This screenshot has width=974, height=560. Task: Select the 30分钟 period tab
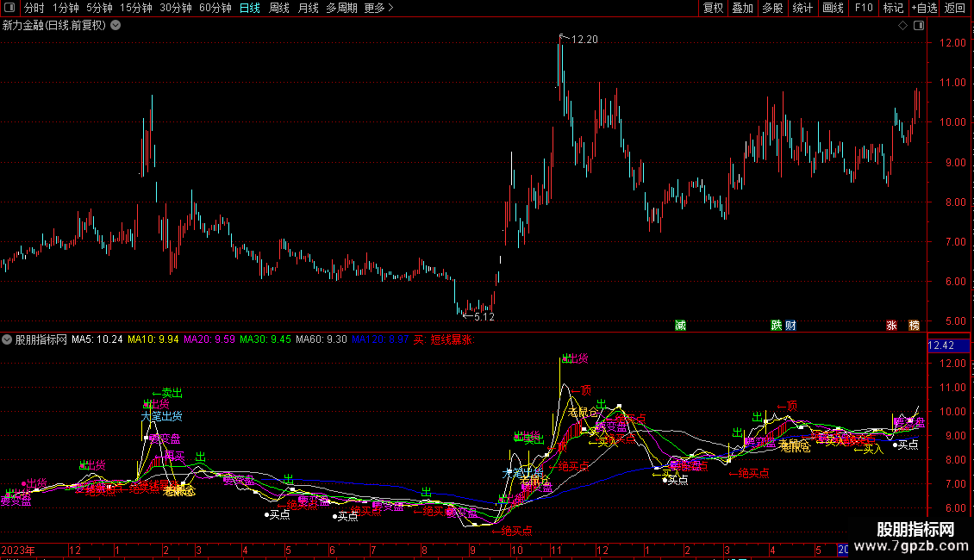pyautogui.click(x=176, y=8)
